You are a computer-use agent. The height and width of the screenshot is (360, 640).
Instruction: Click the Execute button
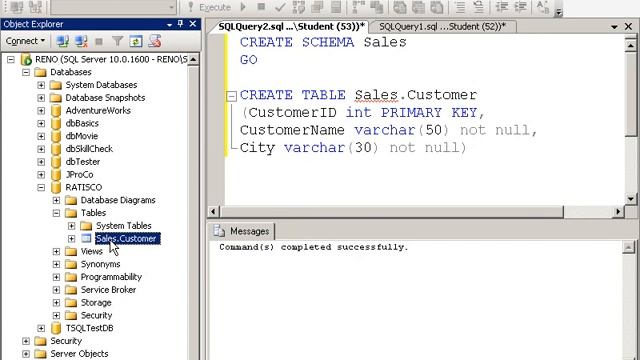coord(209,7)
